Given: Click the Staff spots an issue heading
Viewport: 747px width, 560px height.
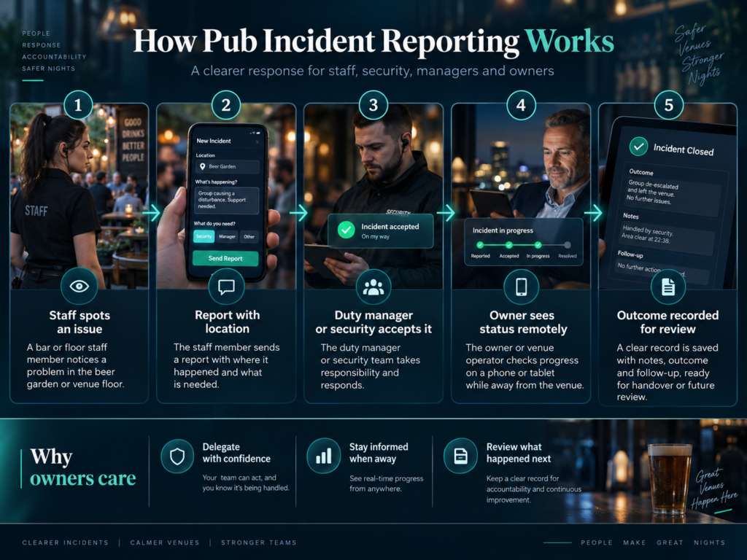Looking at the screenshot, I should pos(80,322).
